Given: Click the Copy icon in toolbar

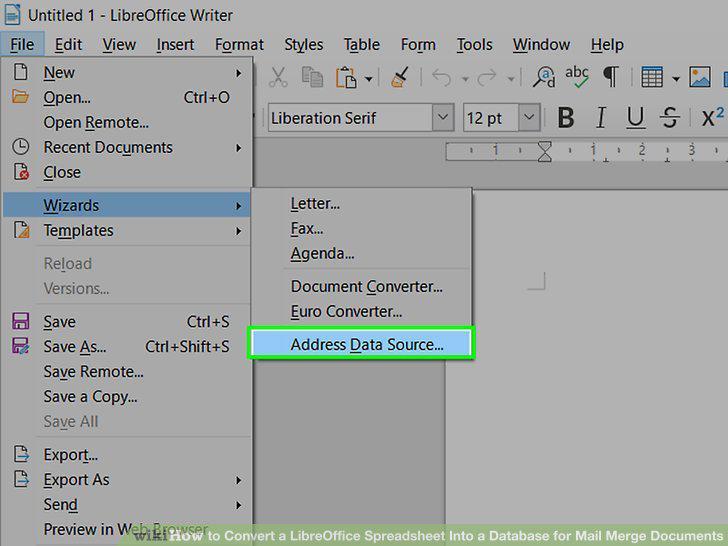Looking at the screenshot, I should [x=312, y=77].
